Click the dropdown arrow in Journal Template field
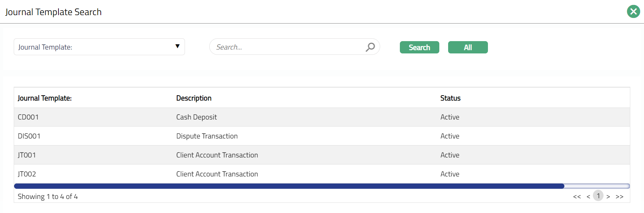The width and height of the screenshot is (644, 213). (177, 46)
